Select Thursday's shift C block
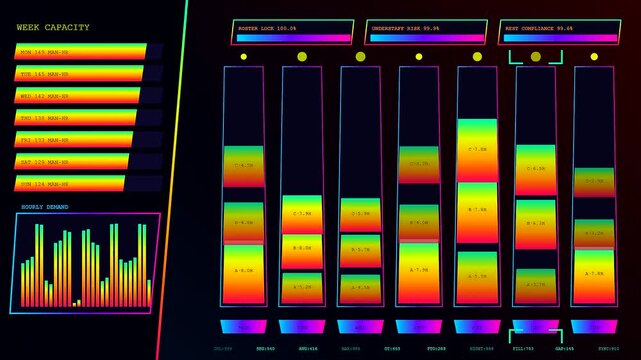The width and height of the screenshot is (641, 360). pos(419,164)
